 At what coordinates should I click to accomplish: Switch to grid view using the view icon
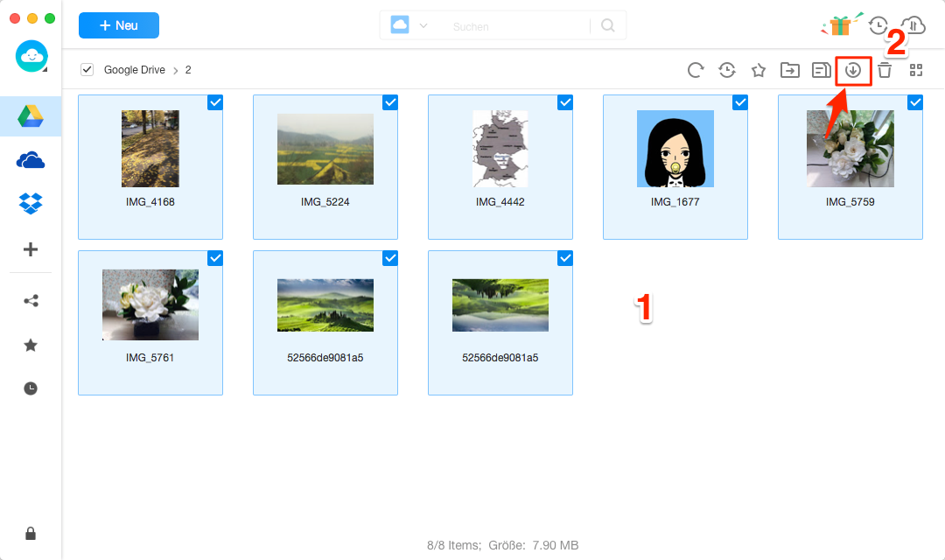916,70
